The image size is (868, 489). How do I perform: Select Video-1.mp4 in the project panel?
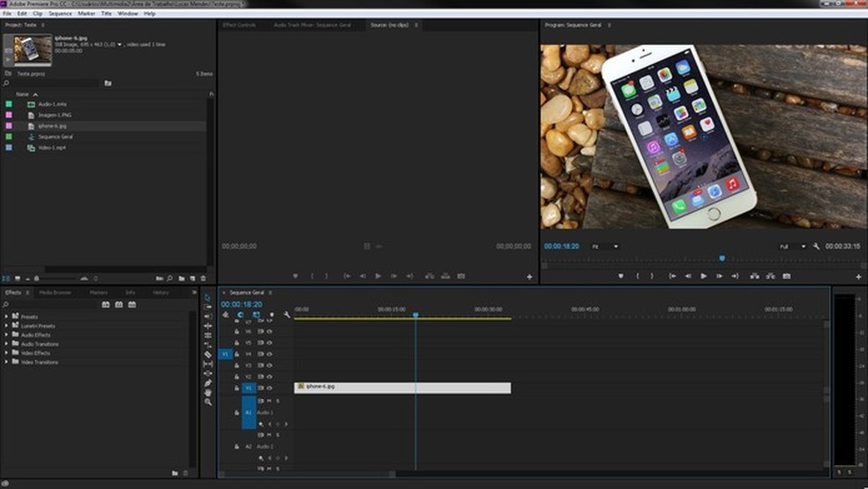tap(52, 147)
